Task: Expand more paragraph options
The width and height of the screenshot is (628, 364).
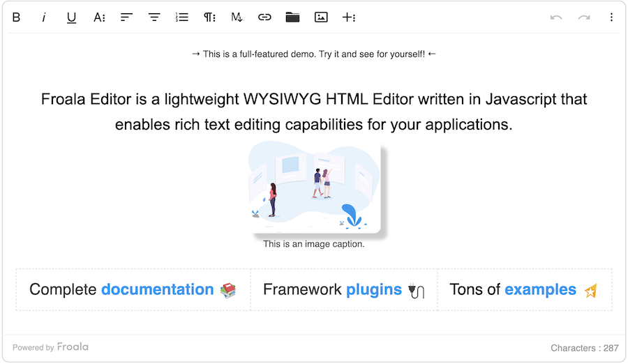Action: (x=209, y=17)
